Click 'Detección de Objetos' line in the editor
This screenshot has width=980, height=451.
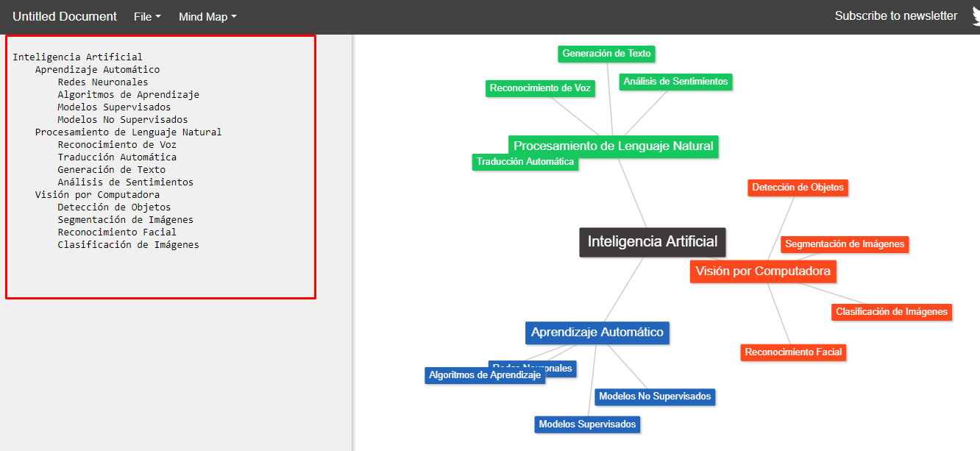pos(114,207)
